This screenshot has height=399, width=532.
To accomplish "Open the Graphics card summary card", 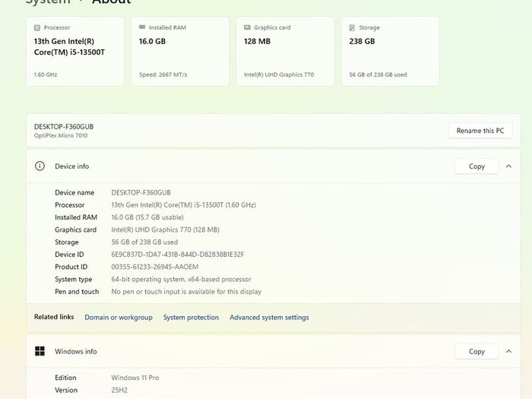I will pyautogui.click(x=285, y=51).
